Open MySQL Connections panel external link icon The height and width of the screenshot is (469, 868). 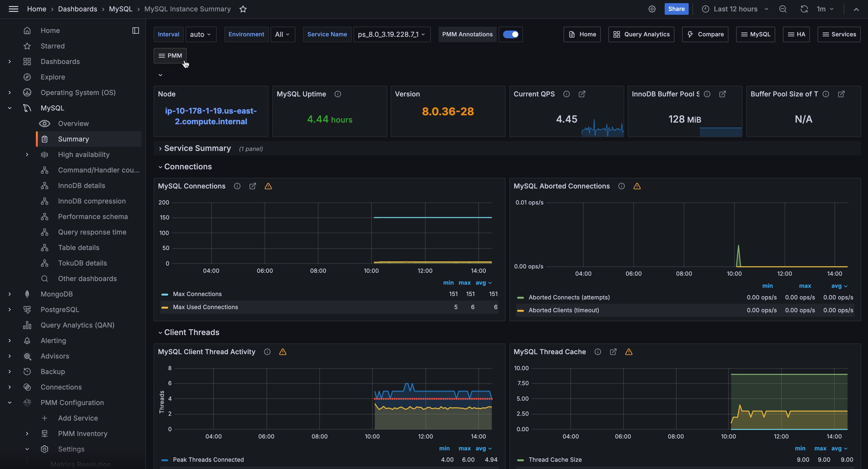(x=253, y=186)
